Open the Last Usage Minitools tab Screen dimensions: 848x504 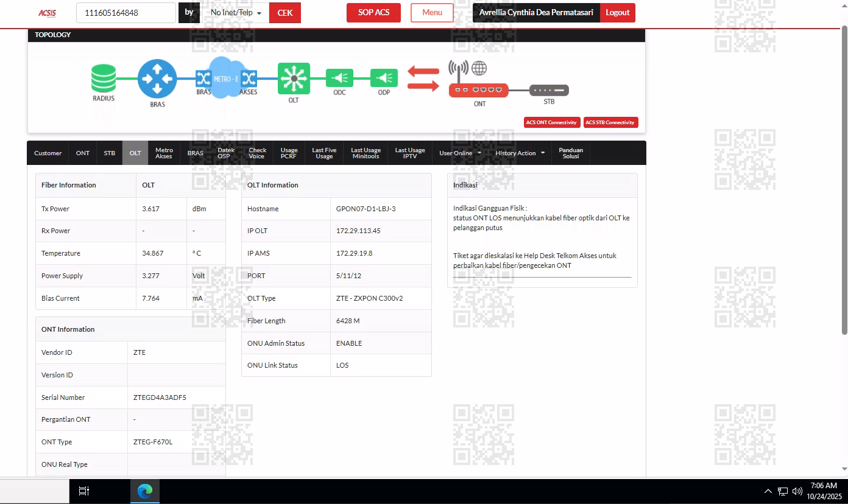[x=366, y=153]
